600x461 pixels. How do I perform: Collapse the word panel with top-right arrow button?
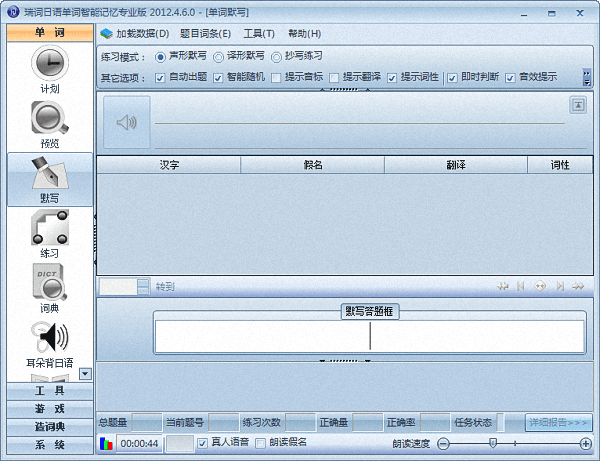(x=577, y=105)
